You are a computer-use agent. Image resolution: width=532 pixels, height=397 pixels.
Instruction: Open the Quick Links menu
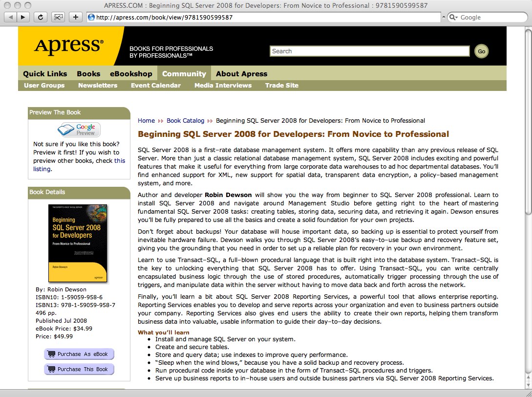45,74
